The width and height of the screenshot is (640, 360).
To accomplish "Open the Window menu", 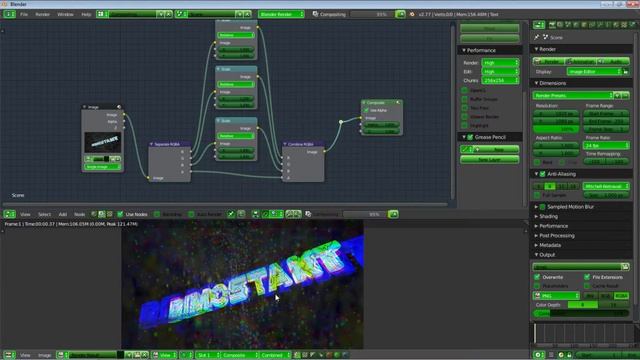I will 65,14.
